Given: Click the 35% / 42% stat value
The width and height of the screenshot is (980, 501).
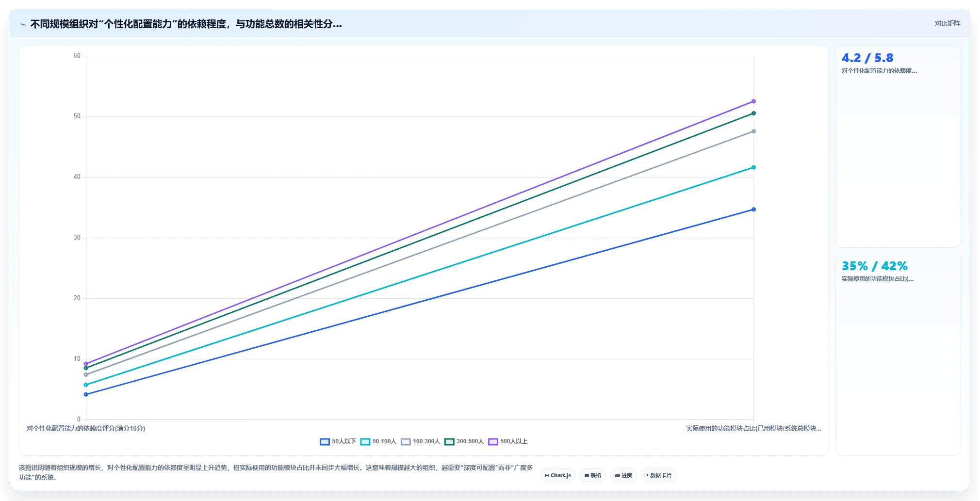Looking at the screenshot, I should tap(874, 266).
